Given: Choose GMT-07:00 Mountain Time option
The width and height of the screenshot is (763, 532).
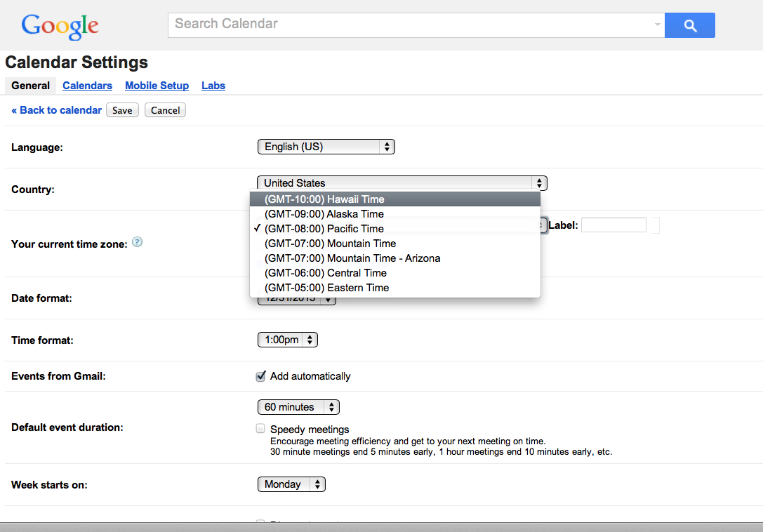Looking at the screenshot, I should (394, 244).
